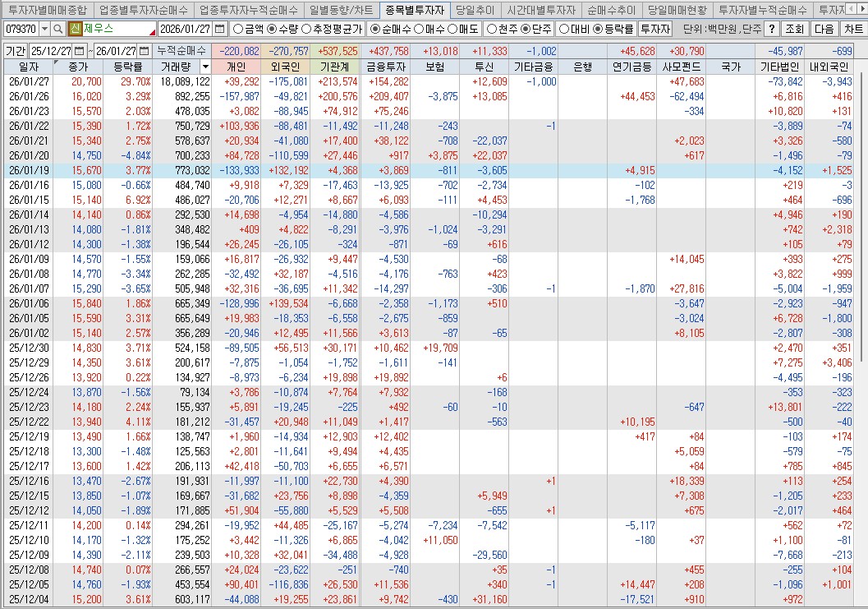Switch to 당일매매현황 tab
The height and width of the screenshot is (609, 868).
[677, 9]
